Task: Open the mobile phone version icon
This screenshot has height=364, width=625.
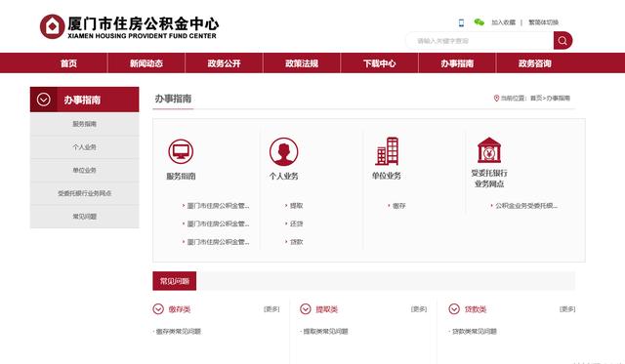Action: pyautogui.click(x=461, y=22)
